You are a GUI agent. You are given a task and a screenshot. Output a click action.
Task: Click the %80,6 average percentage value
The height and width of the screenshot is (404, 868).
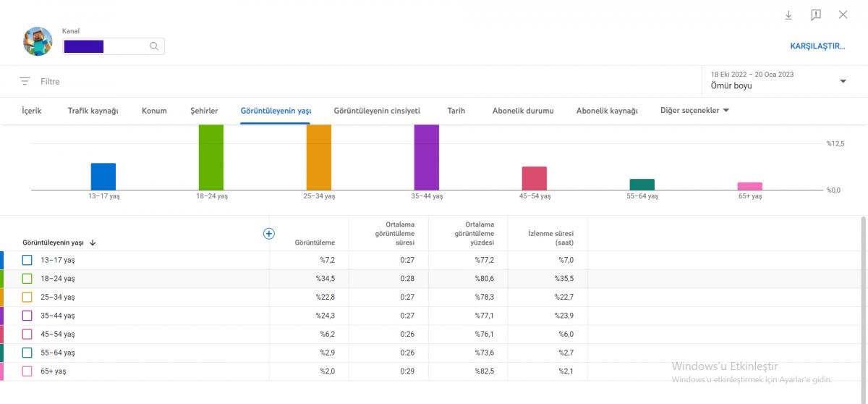click(485, 279)
